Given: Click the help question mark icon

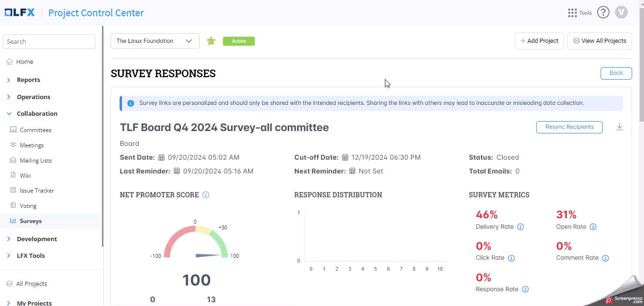Looking at the screenshot, I should coord(603,12).
